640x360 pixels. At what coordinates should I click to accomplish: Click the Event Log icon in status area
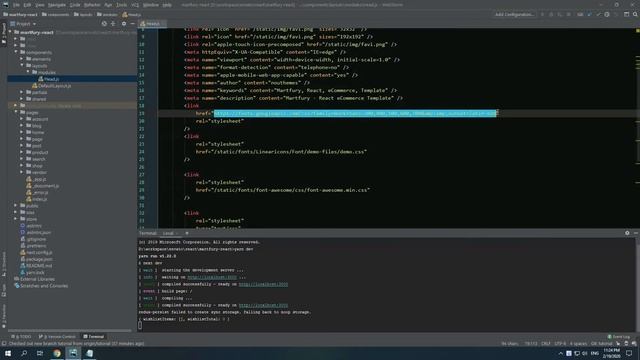coord(609,337)
